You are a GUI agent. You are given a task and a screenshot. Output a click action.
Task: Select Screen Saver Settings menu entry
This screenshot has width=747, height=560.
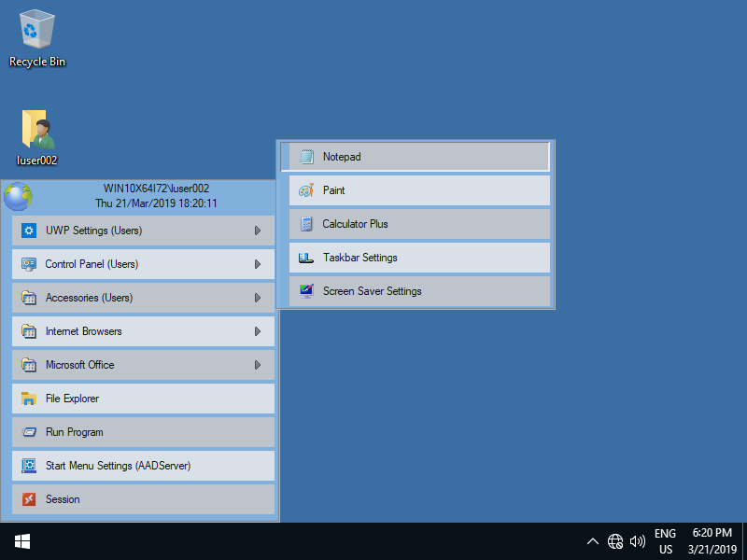coord(372,291)
